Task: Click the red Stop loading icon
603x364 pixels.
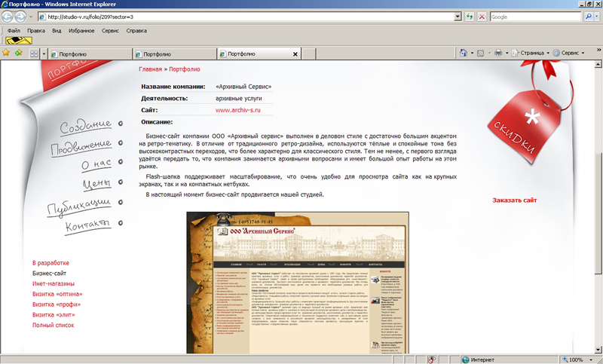Action: [x=482, y=17]
